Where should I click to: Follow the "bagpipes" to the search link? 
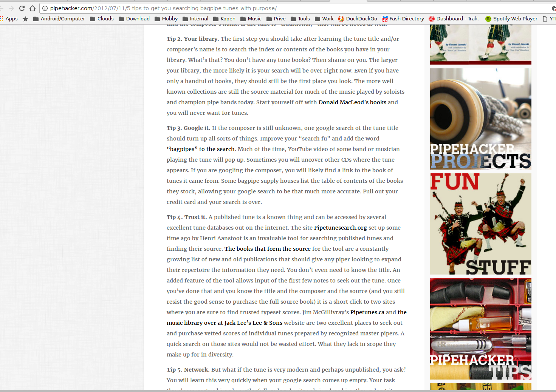(201, 149)
